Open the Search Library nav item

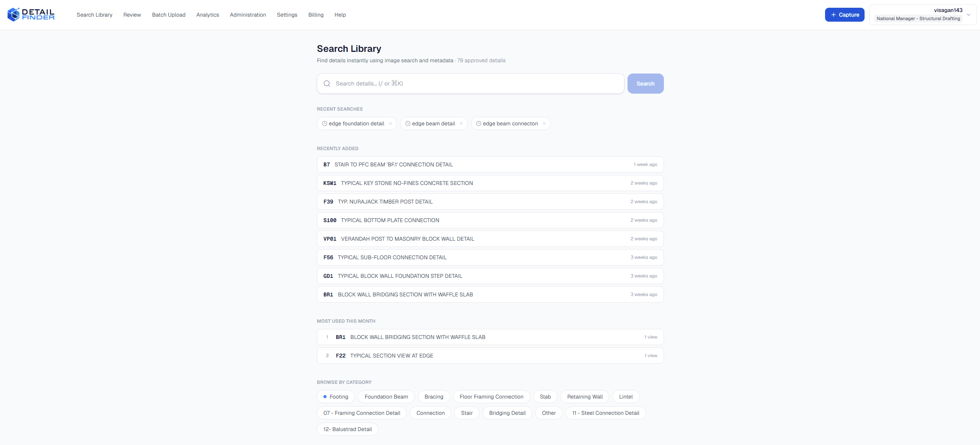point(95,15)
